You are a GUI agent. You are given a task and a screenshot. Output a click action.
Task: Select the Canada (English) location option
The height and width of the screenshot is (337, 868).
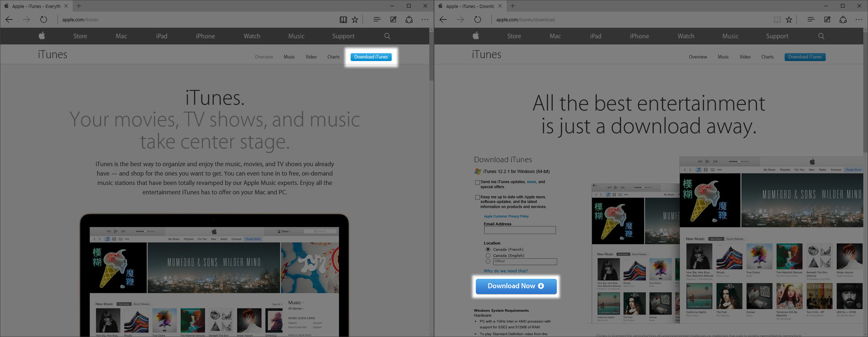point(488,256)
